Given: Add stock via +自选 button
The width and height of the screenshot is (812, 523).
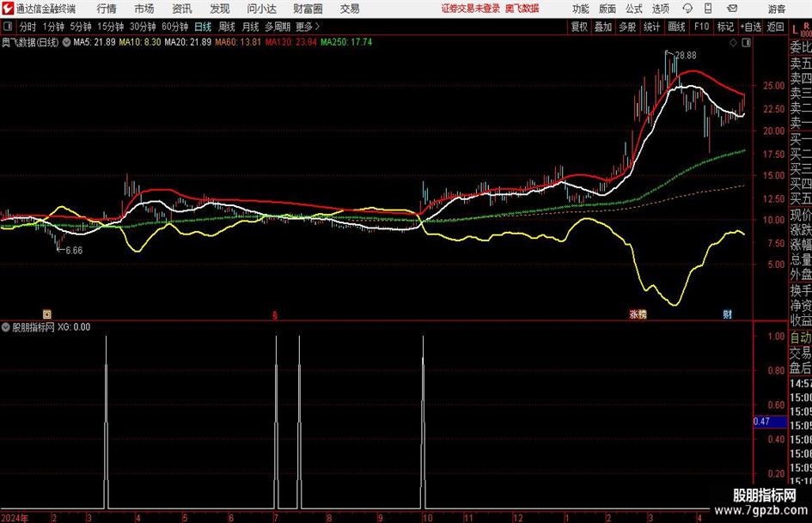Looking at the screenshot, I should (x=751, y=27).
